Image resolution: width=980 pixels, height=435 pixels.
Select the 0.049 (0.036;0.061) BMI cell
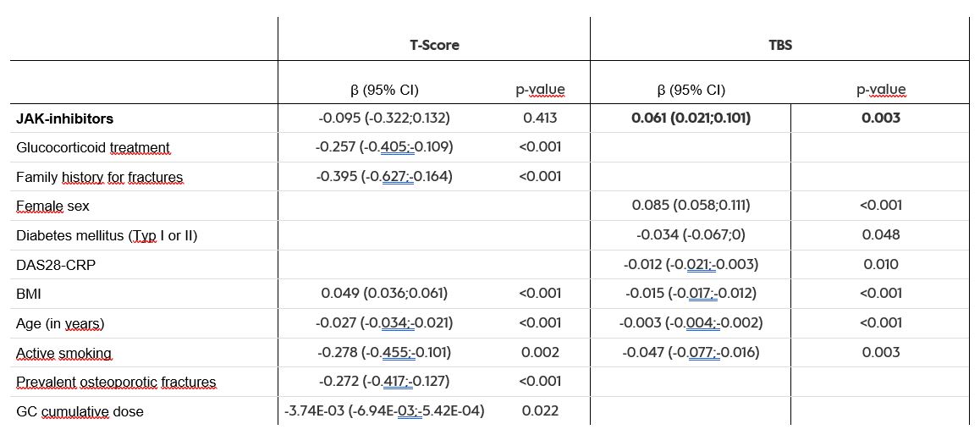point(384,294)
